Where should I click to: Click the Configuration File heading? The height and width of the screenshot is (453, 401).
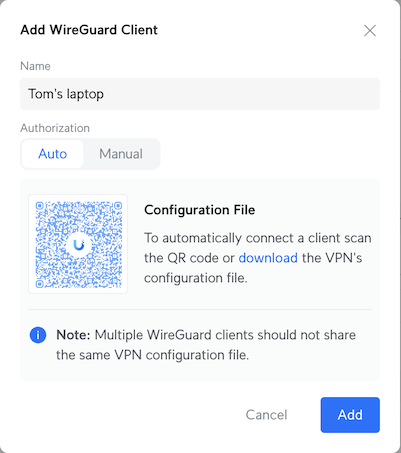[x=200, y=210]
